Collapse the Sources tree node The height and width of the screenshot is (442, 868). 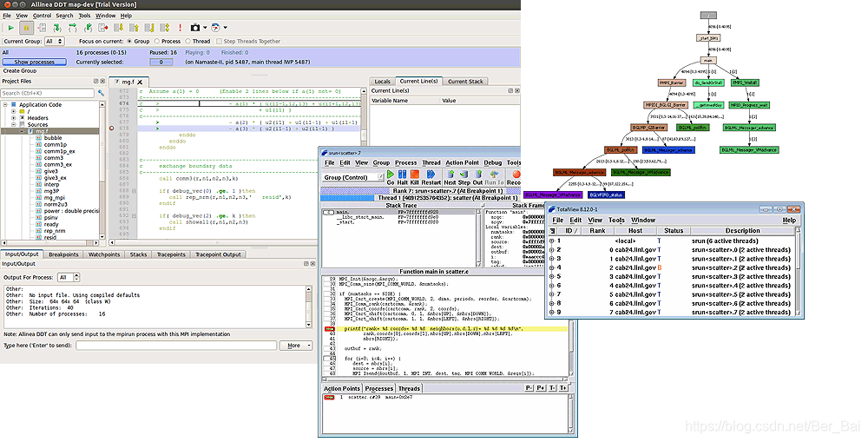[13, 125]
